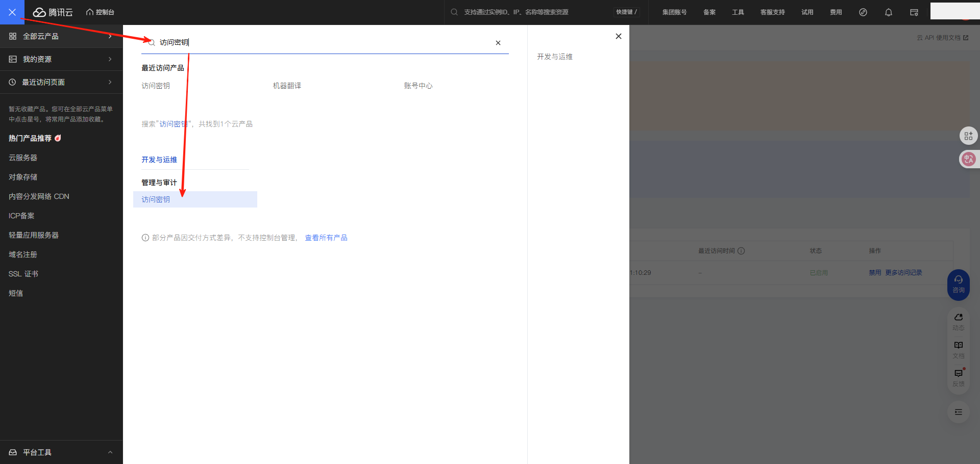980x464 pixels.
Task: Open 机器翻译 from recent products
Action: [x=287, y=86]
